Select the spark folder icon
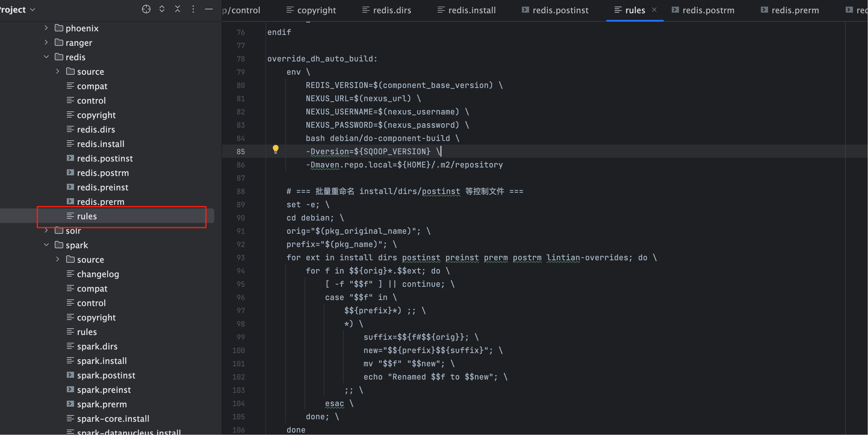 59,245
